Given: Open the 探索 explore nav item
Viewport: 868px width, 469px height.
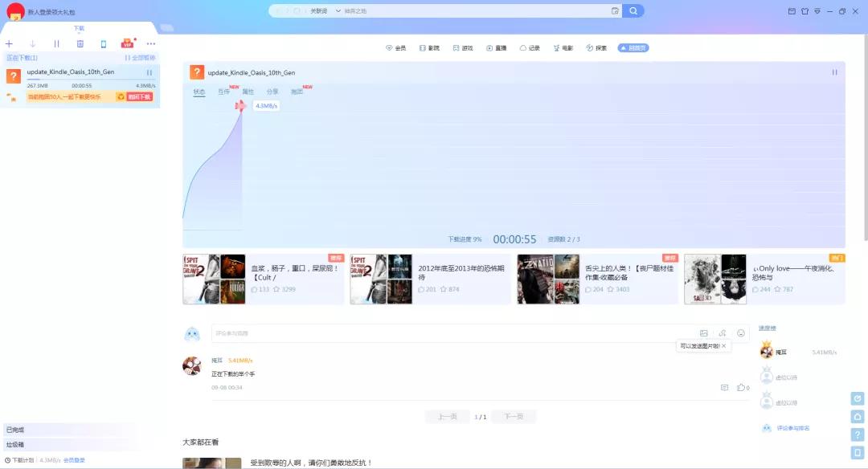Looking at the screenshot, I should [x=596, y=48].
